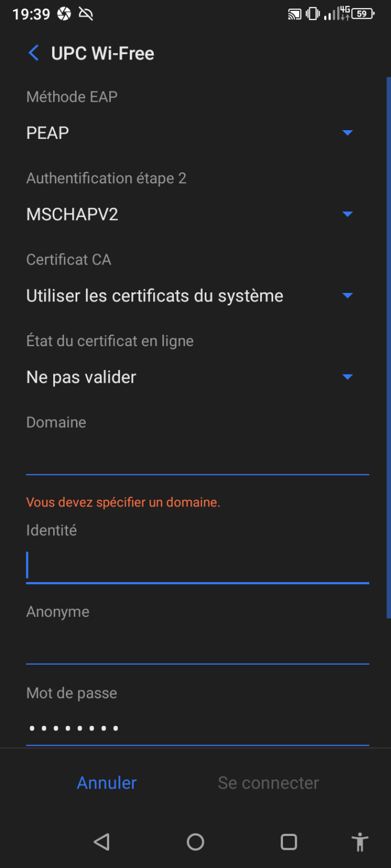Open the Certificat CA dropdown
The width and height of the screenshot is (391, 868).
[189, 296]
